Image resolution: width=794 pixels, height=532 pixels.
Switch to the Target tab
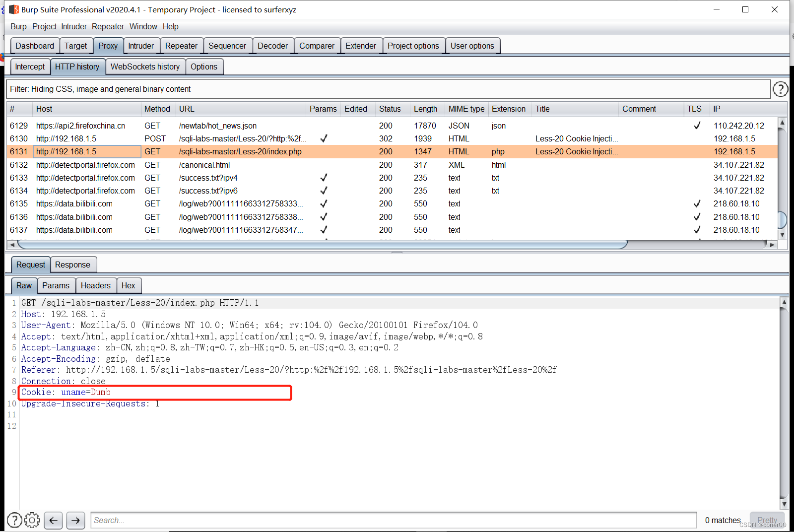point(75,46)
